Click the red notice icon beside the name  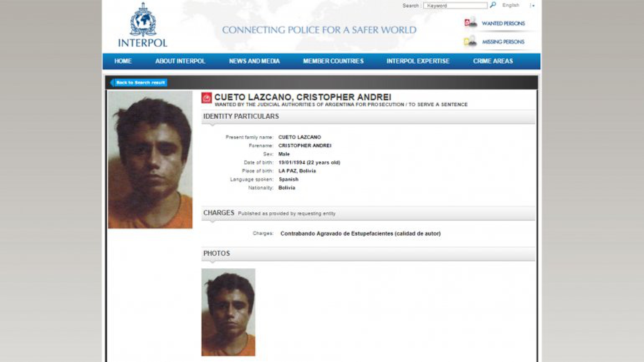pos(207,98)
